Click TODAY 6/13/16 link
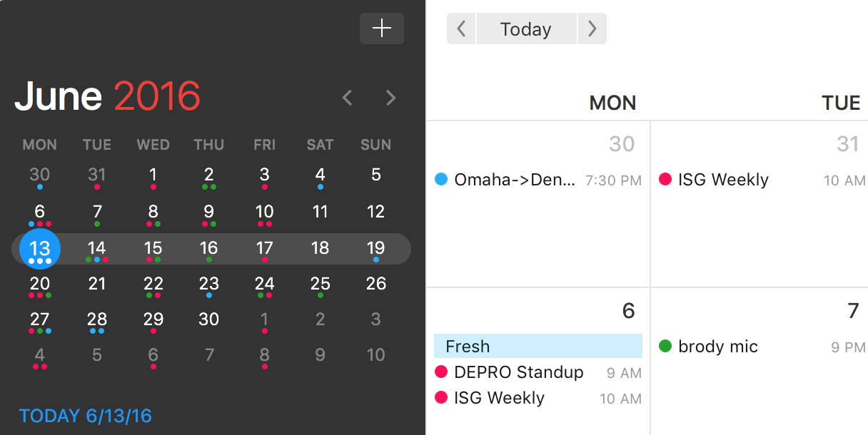Viewport: 868px width, 435px height. (86, 416)
